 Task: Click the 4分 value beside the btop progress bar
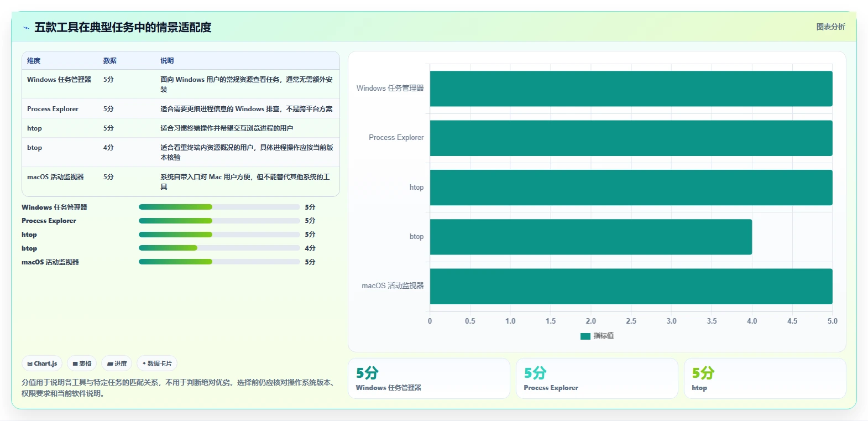pyautogui.click(x=310, y=248)
